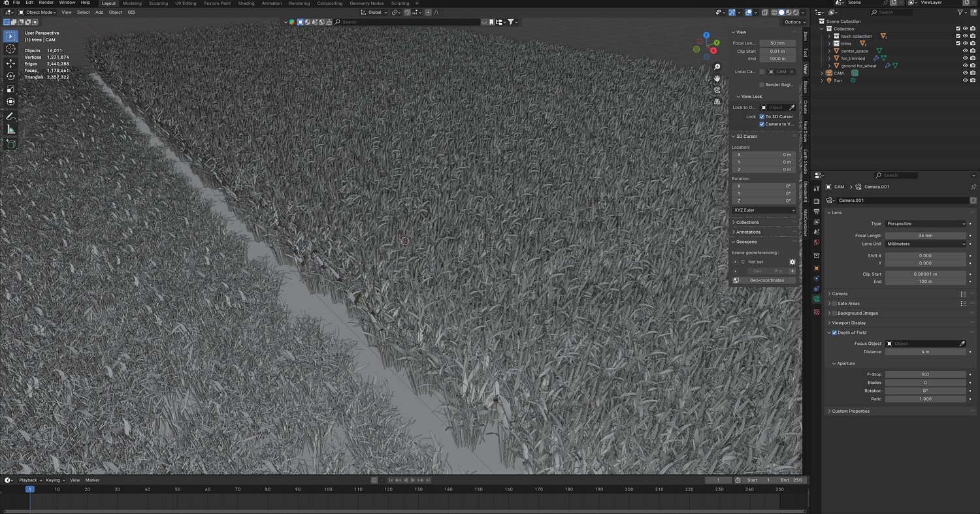
Task: Switch perspective/orthographic grid gizmo
Action: pos(717,102)
